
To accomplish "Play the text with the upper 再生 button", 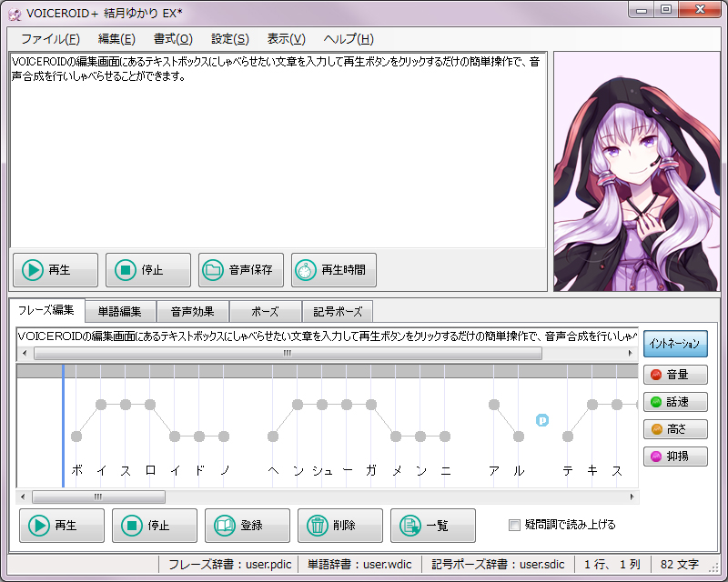I will coord(56,270).
